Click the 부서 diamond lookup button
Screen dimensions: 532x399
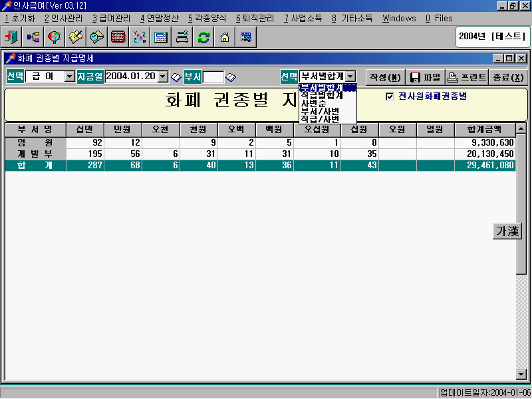pyautogui.click(x=231, y=77)
